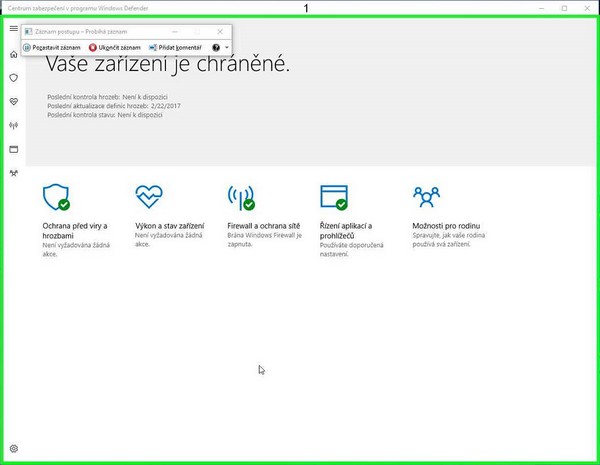This screenshot has width=600, height=465.
Task: Minimize the Windows Defender window
Action: pos(541,8)
